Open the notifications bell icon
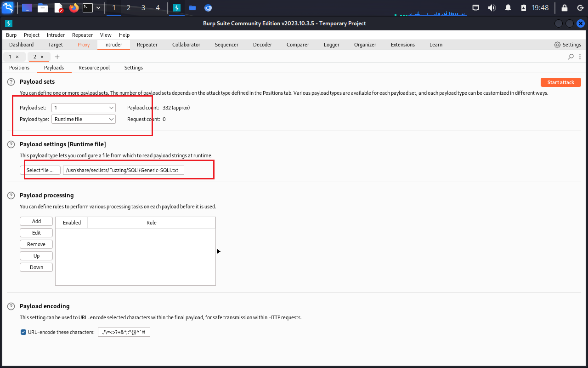 coord(508,8)
